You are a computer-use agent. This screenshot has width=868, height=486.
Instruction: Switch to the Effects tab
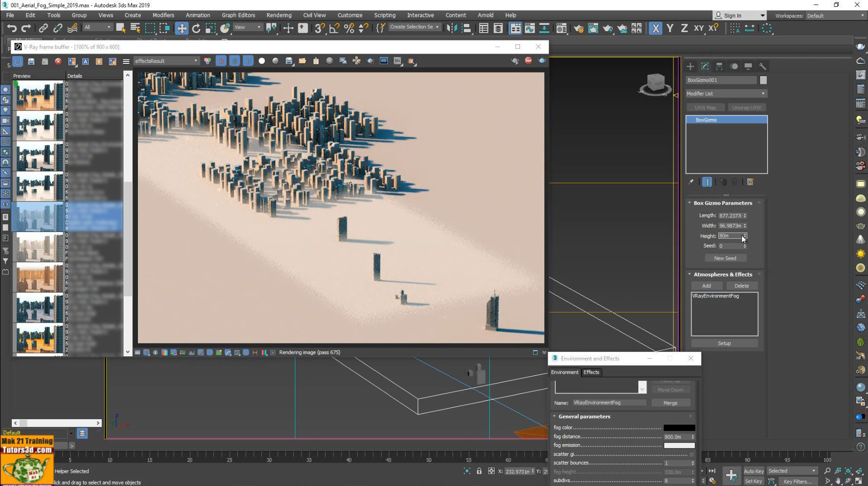coord(591,372)
